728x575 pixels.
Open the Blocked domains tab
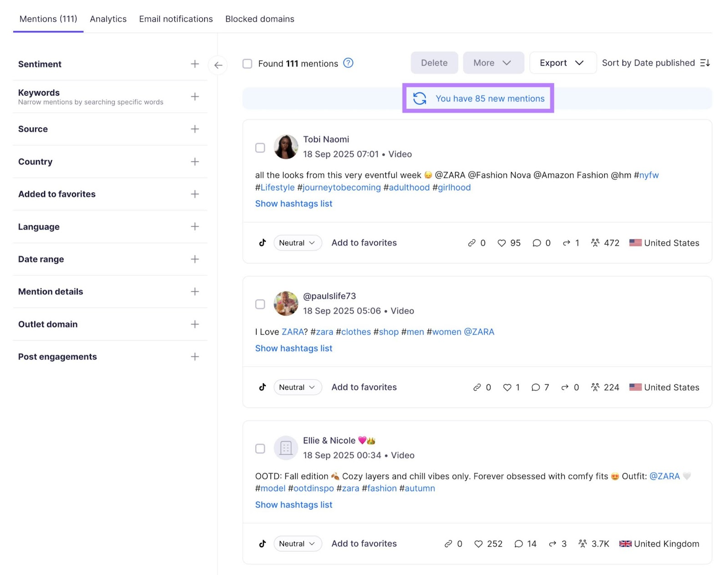point(259,19)
